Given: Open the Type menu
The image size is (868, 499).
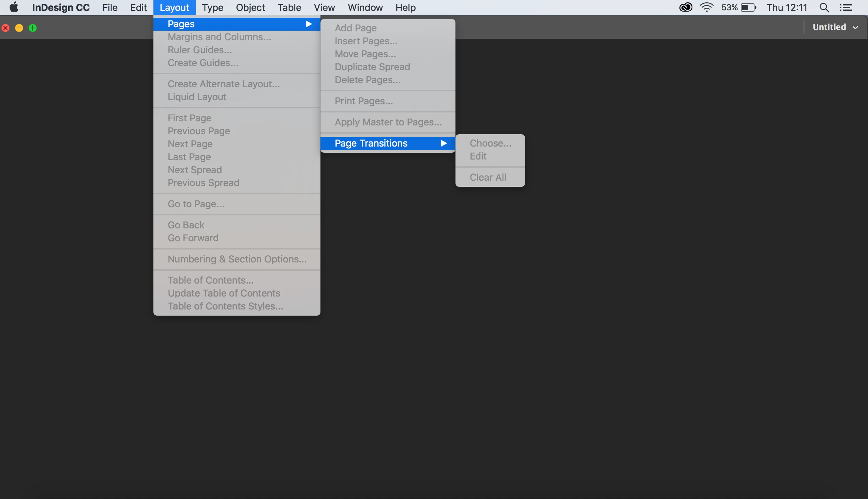Looking at the screenshot, I should tap(212, 7).
